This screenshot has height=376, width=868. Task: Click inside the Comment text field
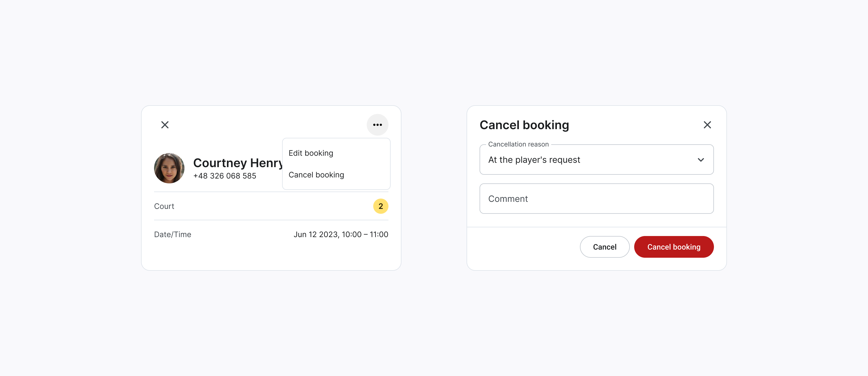(x=596, y=199)
